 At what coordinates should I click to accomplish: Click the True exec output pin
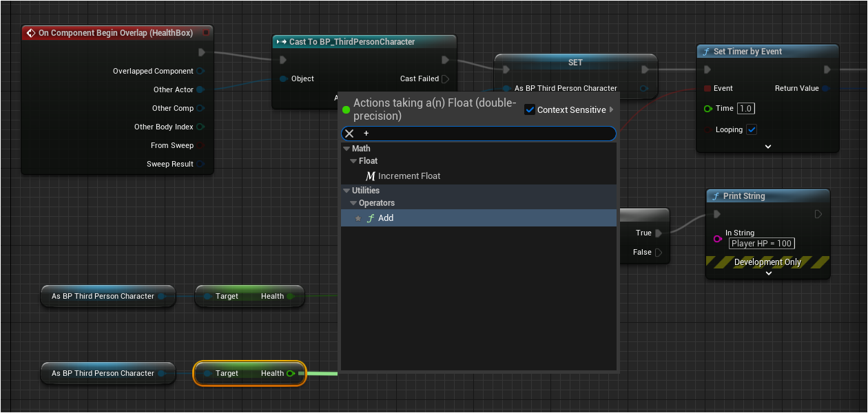(659, 233)
